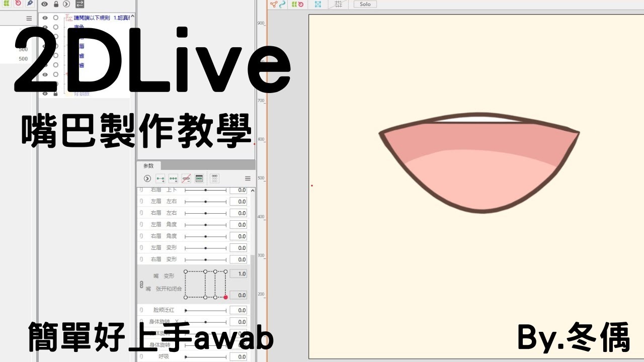
Task: Select the curved path tool icon above the canvas
Action: (x=282, y=4)
